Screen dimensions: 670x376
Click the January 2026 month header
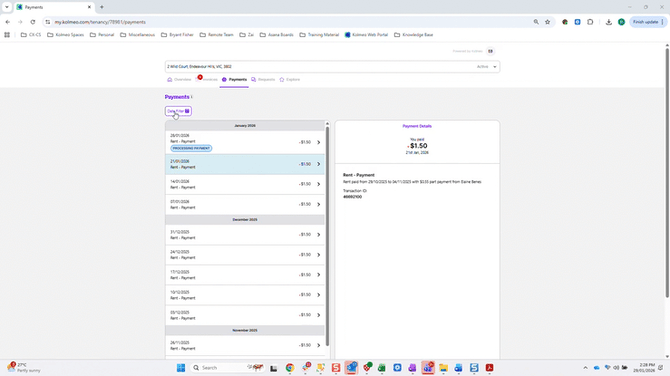pos(245,126)
